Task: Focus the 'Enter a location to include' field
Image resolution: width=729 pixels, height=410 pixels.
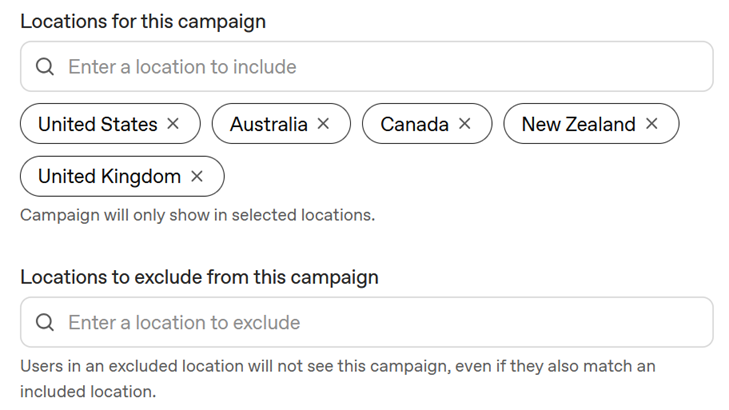Action: pyautogui.click(x=366, y=66)
